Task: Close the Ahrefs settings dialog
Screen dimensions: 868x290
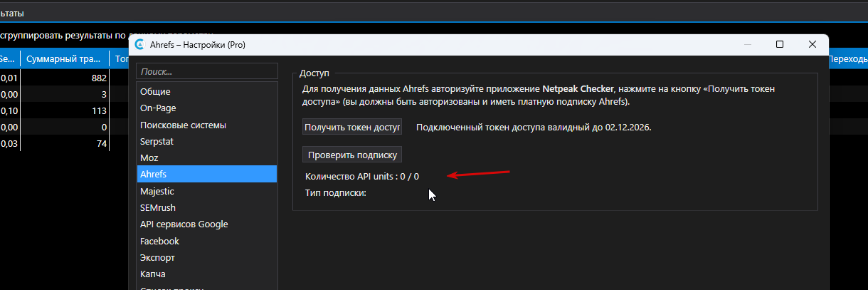Action: point(813,44)
